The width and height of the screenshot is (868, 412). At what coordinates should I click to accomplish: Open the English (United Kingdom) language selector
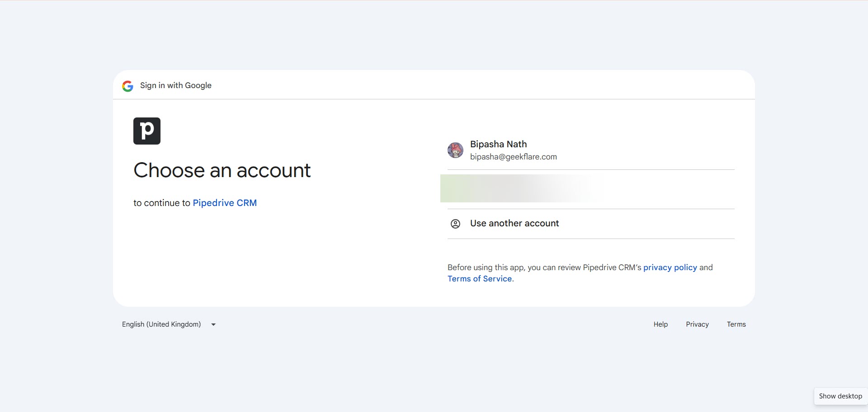[x=161, y=324]
